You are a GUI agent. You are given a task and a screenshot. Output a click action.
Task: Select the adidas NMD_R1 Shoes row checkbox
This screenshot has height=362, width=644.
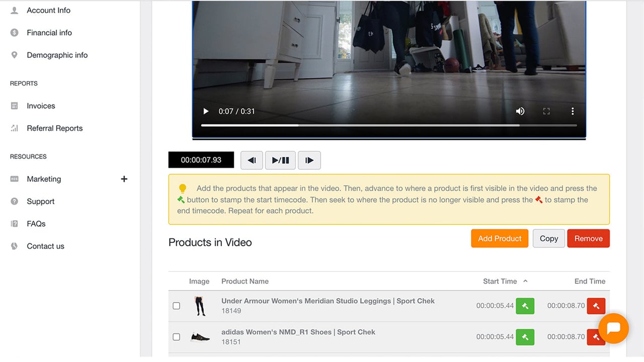click(x=177, y=337)
